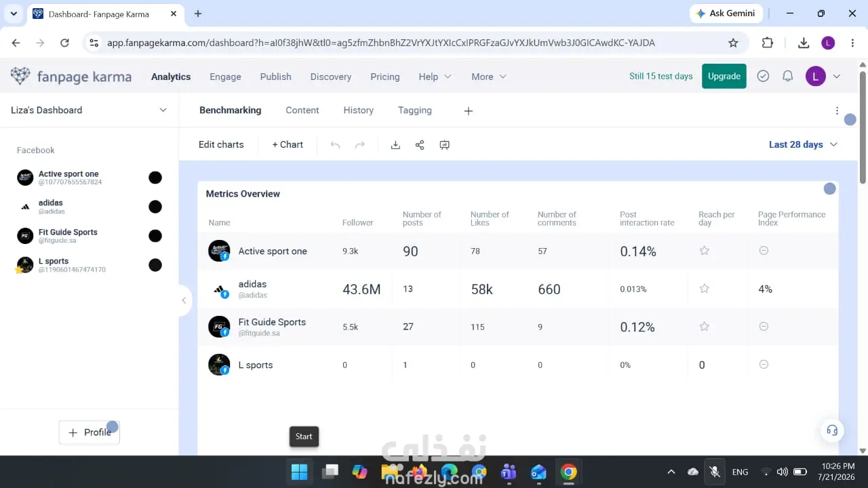Click the star in Active sport one row
868x488 pixels.
coord(705,251)
